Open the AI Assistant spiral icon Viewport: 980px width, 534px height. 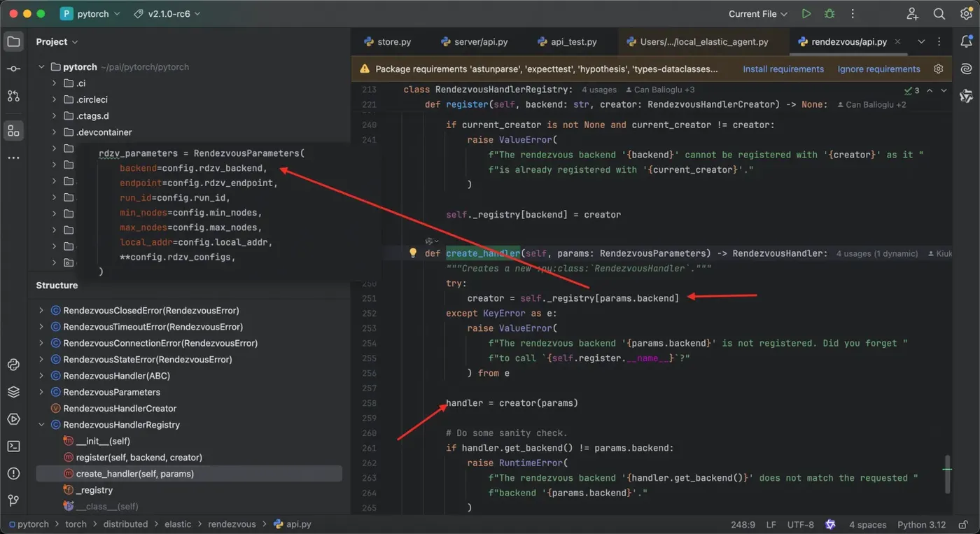click(x=966, y=69)
